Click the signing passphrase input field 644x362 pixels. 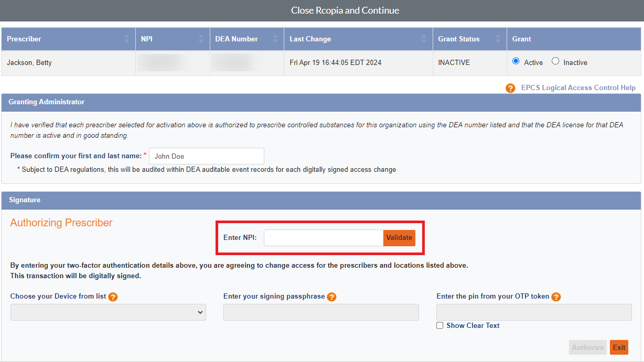pyautogui.click(x=321, y=312)
